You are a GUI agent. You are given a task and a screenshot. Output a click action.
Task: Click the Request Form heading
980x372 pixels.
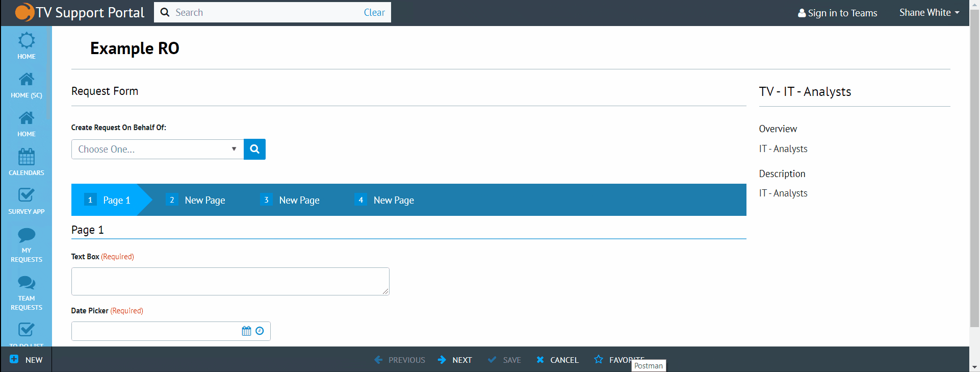105,91
